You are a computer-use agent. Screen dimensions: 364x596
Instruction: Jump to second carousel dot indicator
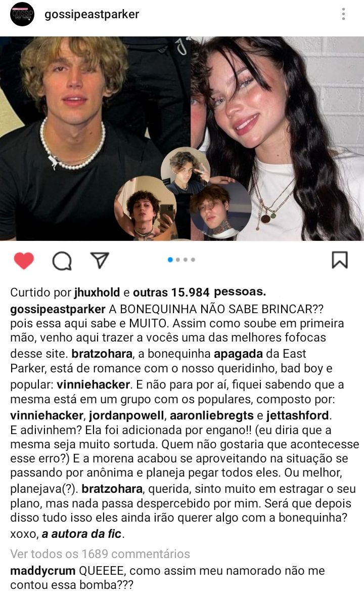[x=178, y=260]
